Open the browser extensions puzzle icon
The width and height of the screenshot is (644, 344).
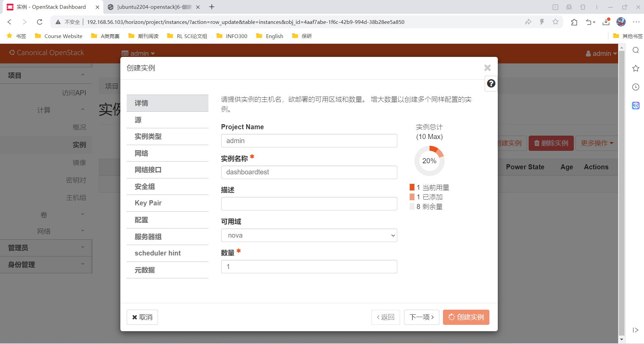pyautogui.click(x=574, y=22)
